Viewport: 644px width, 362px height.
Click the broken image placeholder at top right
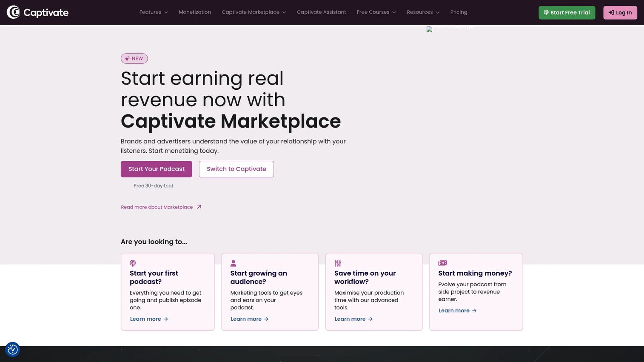(450, 29)
